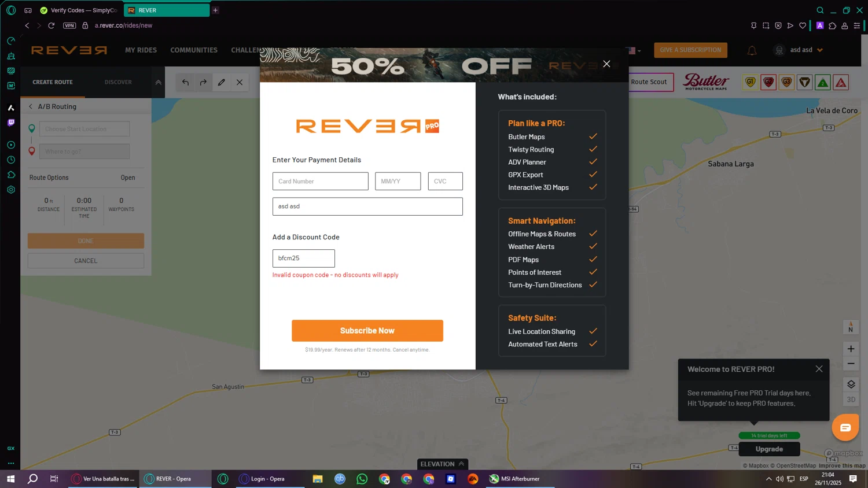
Task: Reload the page
Action: coord(52,25)
